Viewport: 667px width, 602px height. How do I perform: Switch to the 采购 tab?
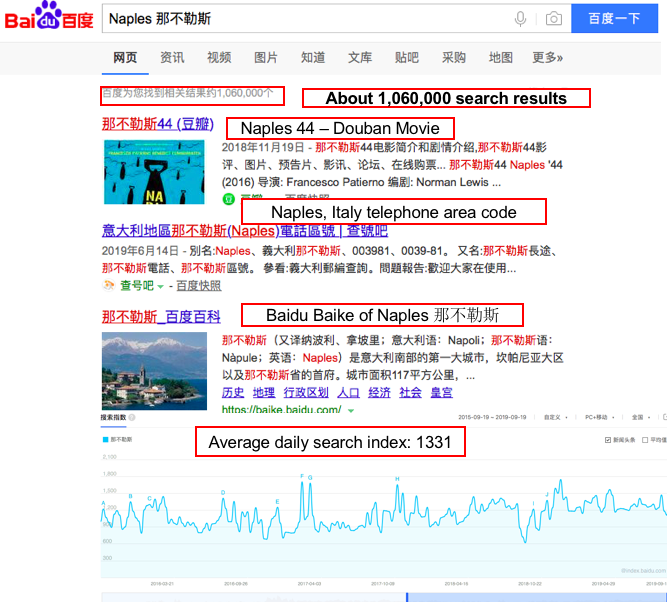pos(454,57)
